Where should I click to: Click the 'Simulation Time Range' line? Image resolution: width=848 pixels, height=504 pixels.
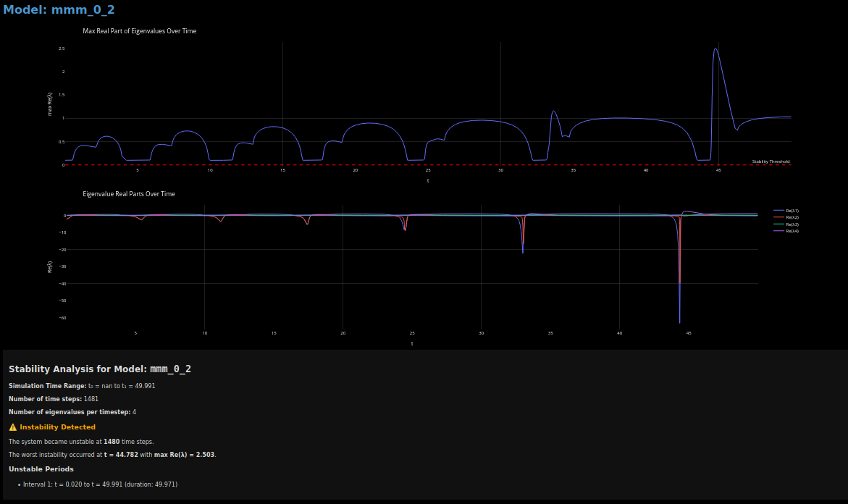coord(82,385)
